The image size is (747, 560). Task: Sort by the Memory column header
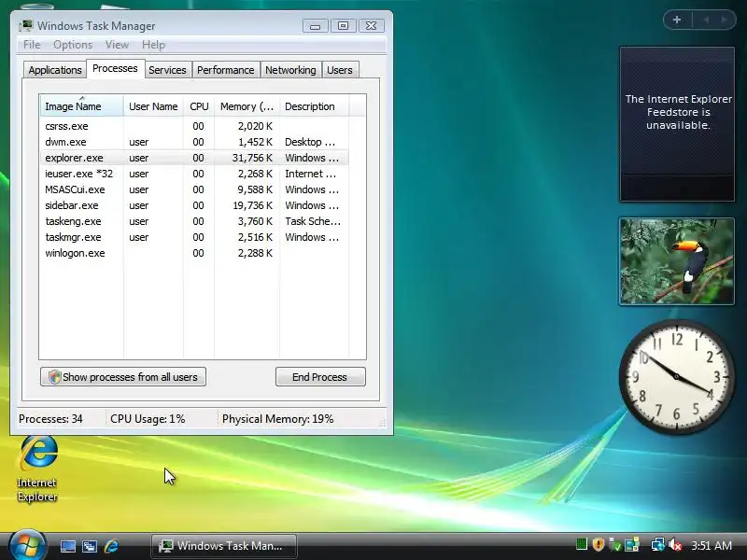pos(247,106)
